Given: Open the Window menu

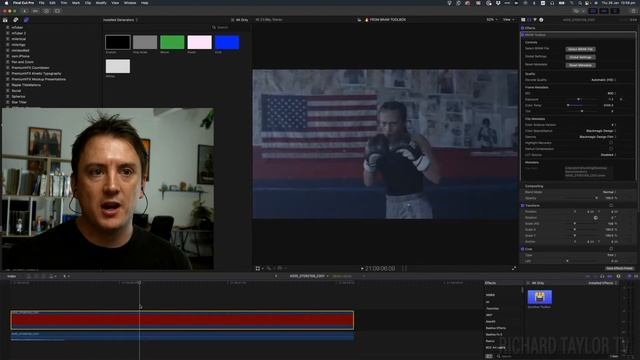Looking at the screenshot, I should 130,3.
